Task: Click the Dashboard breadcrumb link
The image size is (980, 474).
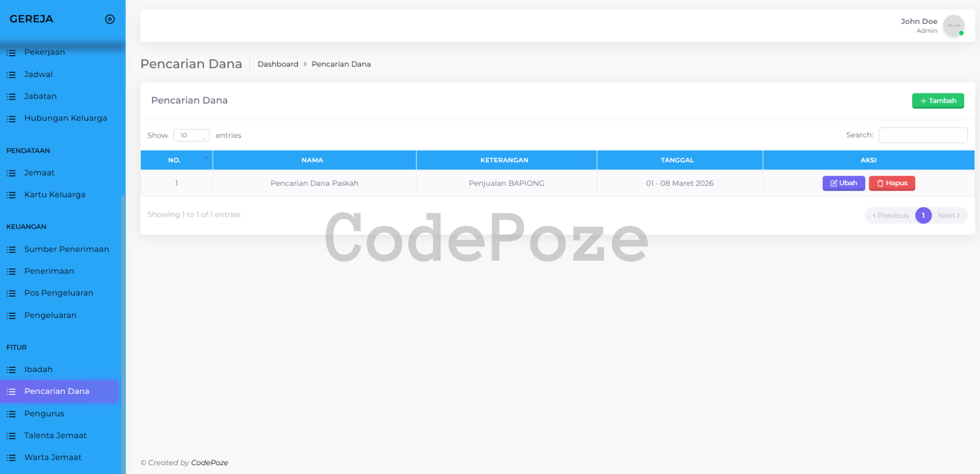Action: 278,64
